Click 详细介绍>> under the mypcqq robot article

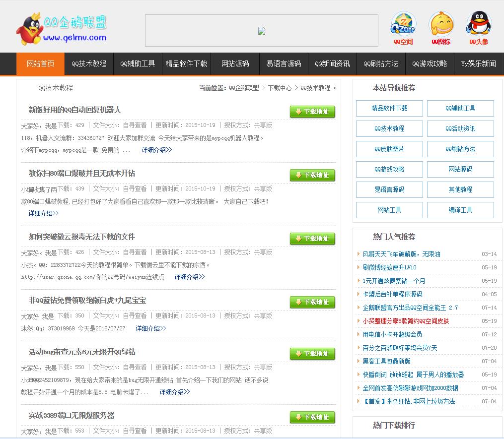(157, 150)
